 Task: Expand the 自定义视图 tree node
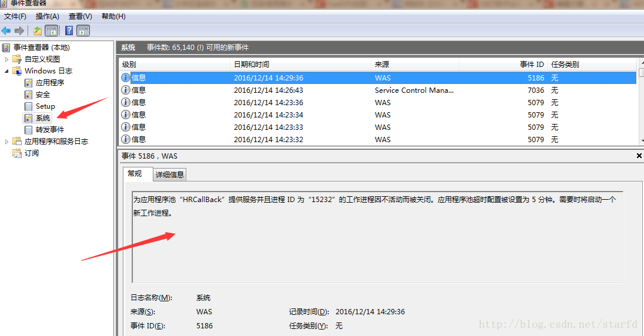tap(6, 59)
